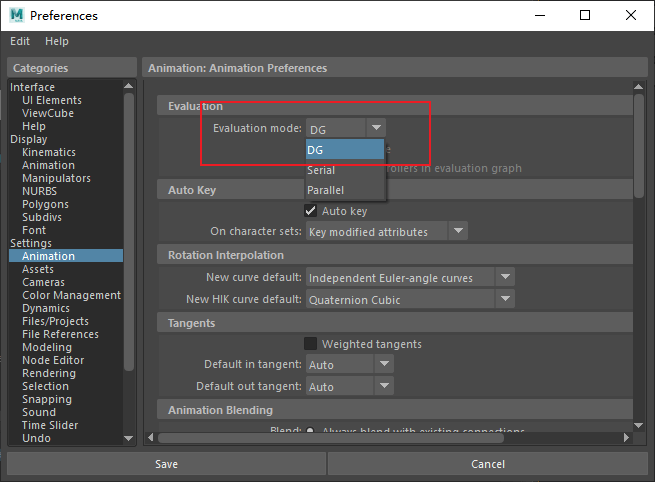Viewport: 655px width, 482px height.
Task: Select Color Management category
Action: [x=71, y=295]
